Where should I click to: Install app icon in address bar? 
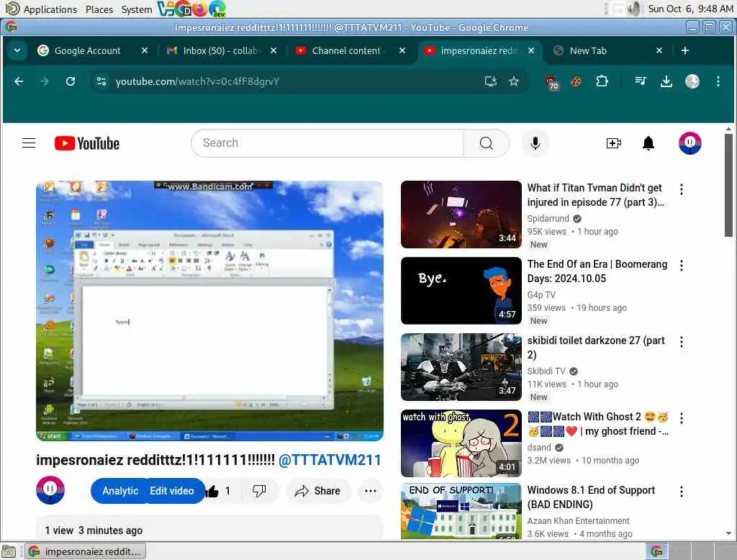tap(490, 81)
